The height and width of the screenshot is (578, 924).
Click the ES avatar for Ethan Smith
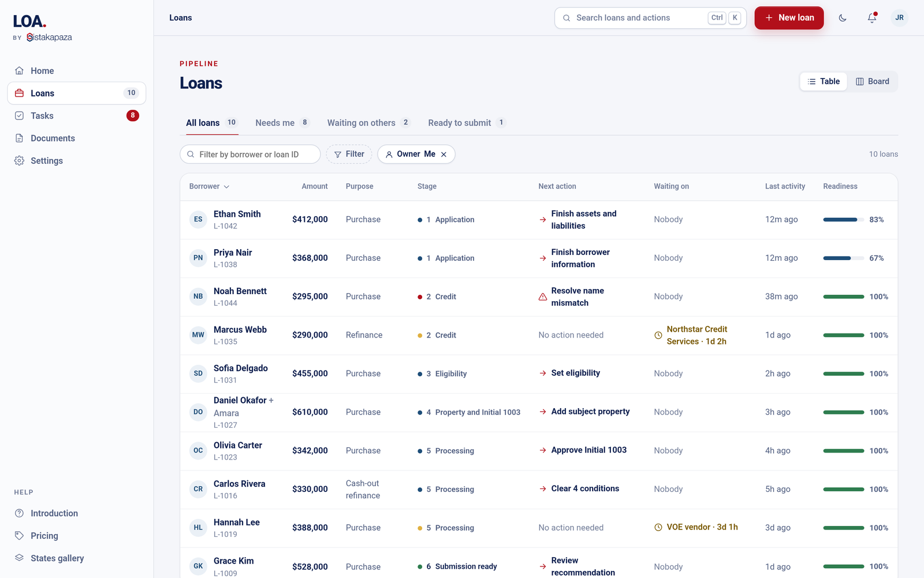click(198, 220)
